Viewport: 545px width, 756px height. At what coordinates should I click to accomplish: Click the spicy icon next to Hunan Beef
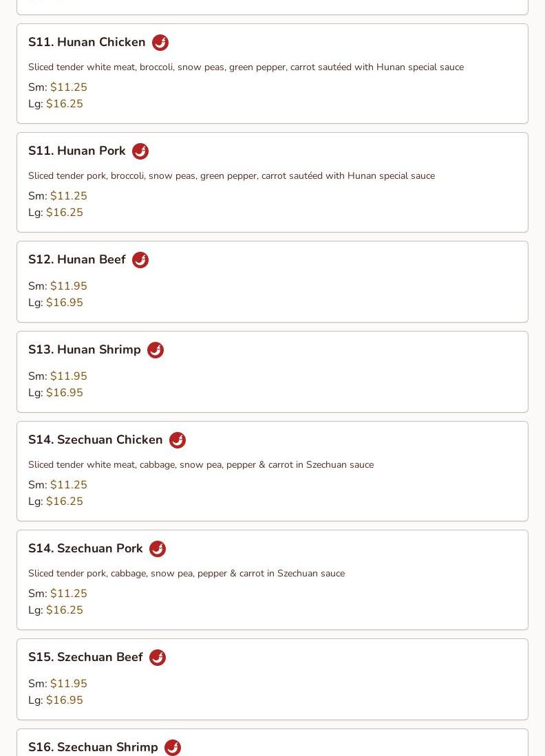point(140,259)
